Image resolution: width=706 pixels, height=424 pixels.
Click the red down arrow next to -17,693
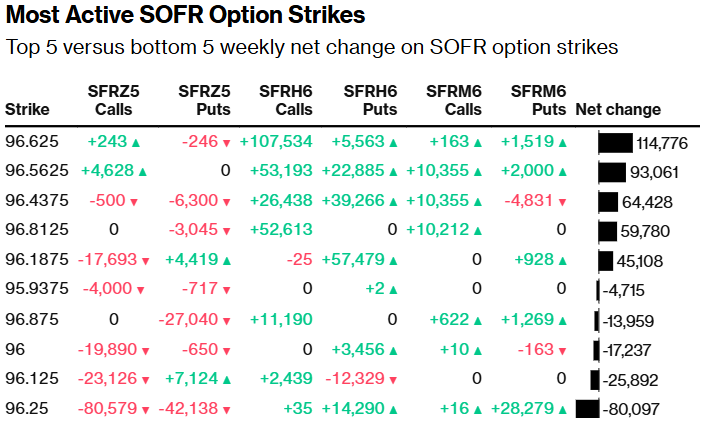[146, 261]
